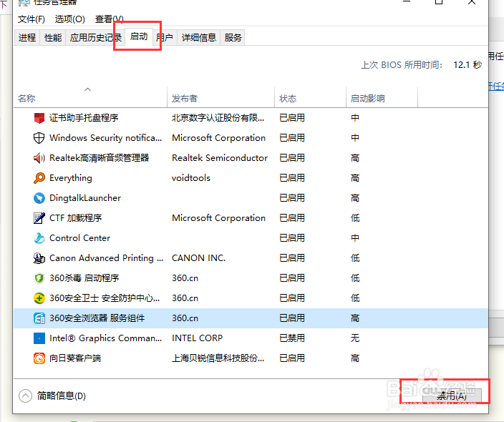The width and height of the screenshot is (504, 422).
Task: Switch to the 详细信息 tab
Action: [198, 38]
